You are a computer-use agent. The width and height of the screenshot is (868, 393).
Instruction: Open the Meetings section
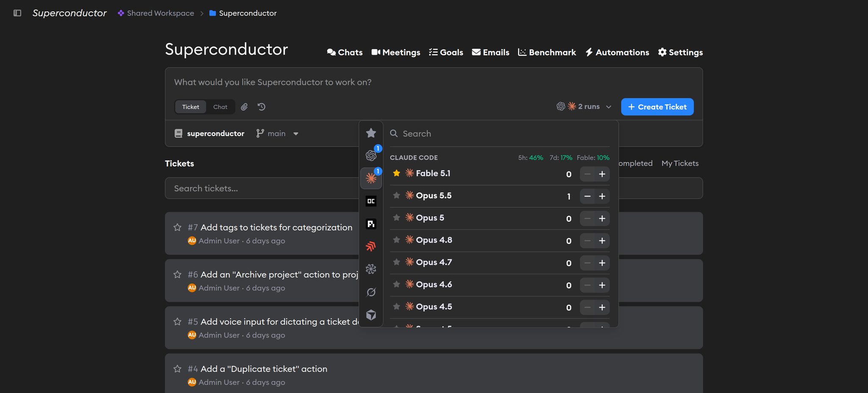[396, 52]
